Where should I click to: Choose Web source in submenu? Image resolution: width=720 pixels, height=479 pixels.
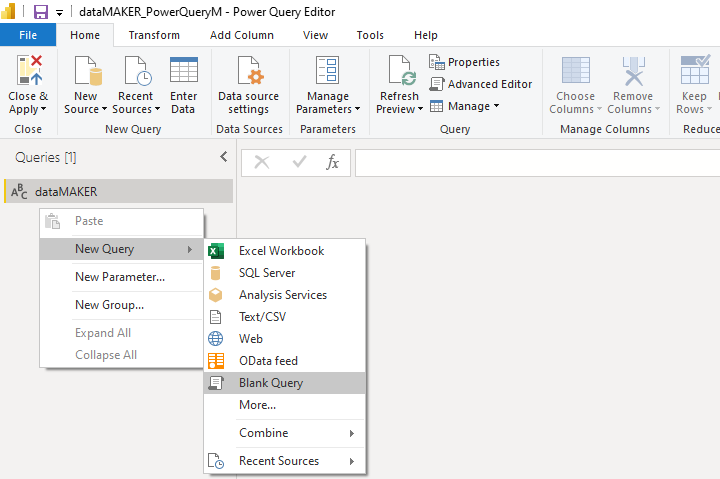point(285,339)
